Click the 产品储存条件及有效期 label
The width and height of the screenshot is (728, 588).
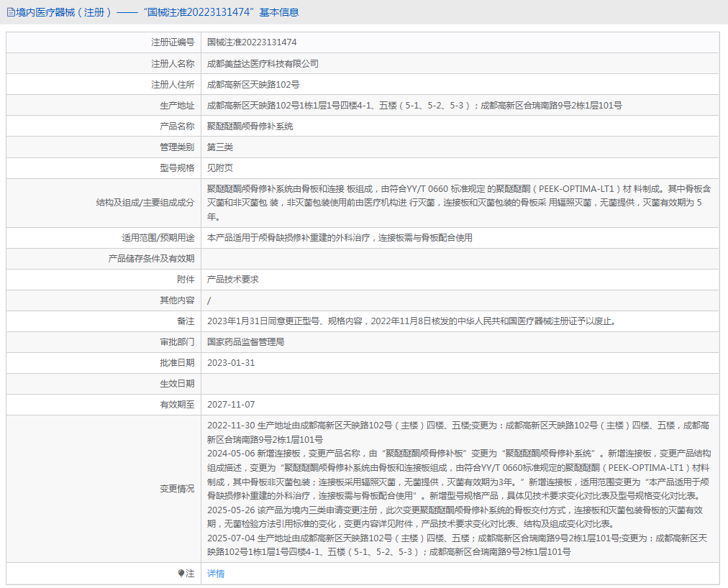click(151, 259)
